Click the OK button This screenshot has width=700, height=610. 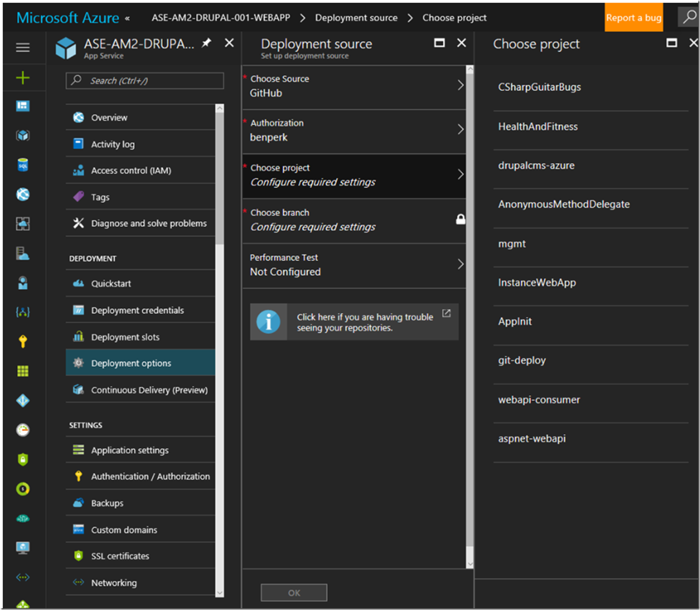294,592
